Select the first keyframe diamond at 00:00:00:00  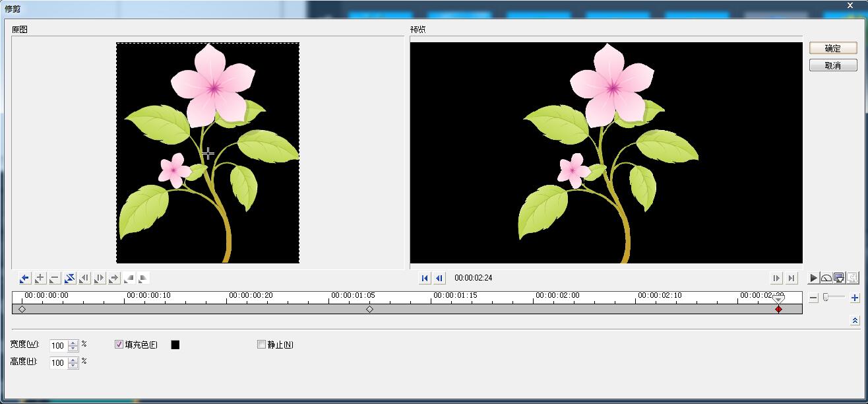(x=22, y=309)
